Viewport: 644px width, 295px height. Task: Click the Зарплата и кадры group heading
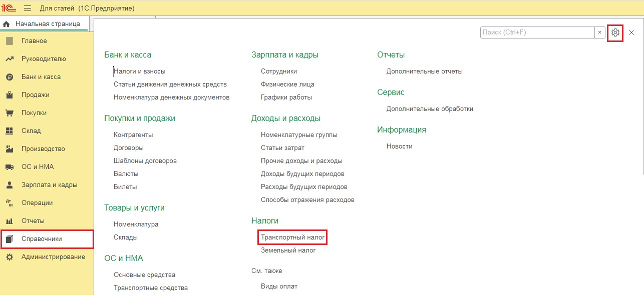pyautogui.click(x=285, y=55)
